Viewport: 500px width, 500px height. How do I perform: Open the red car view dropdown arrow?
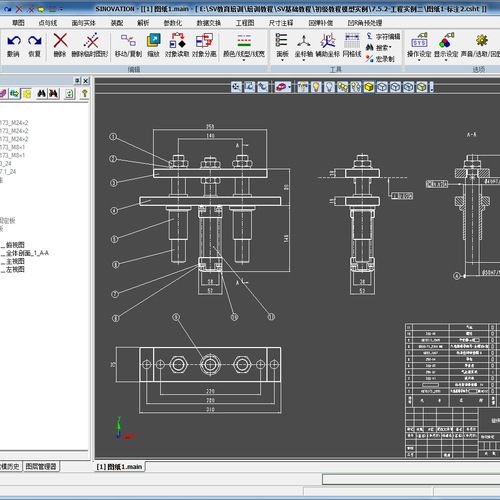[x=290, y=87]
